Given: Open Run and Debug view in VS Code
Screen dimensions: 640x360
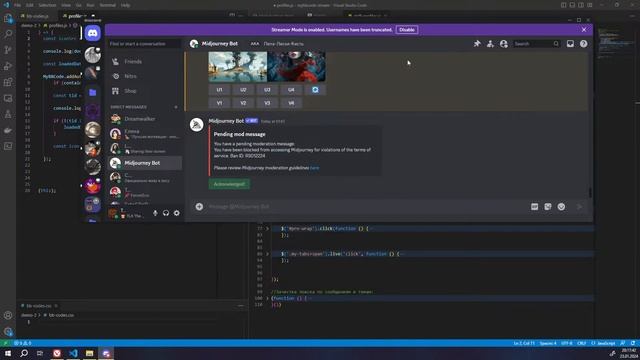Looking at the screenshot, I should coord(8,66).
